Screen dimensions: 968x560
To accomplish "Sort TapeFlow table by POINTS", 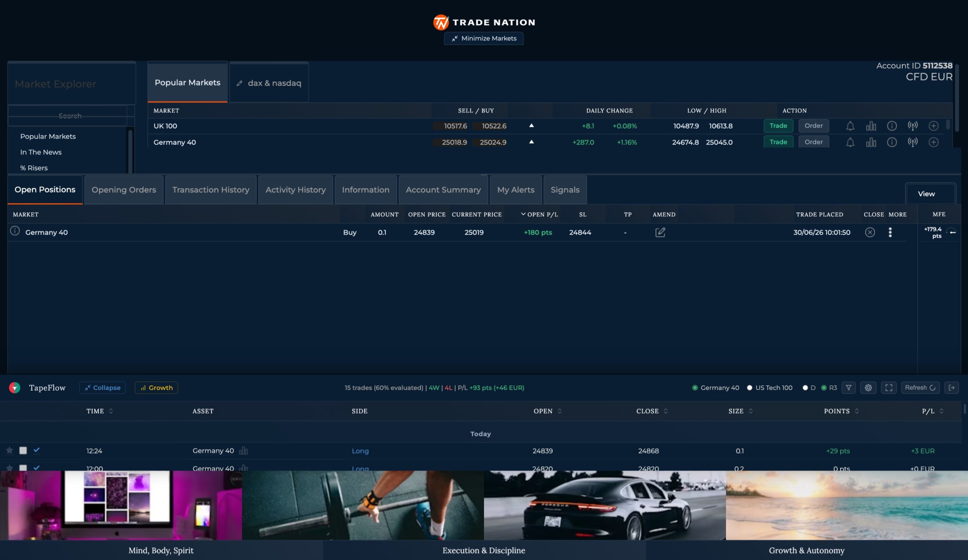I will coord(841,411).
